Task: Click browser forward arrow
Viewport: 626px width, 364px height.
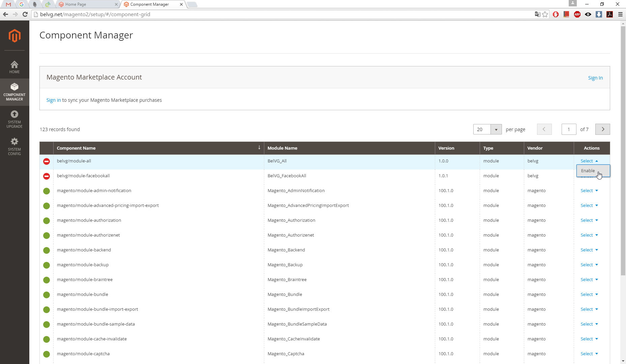Action: 15,14
